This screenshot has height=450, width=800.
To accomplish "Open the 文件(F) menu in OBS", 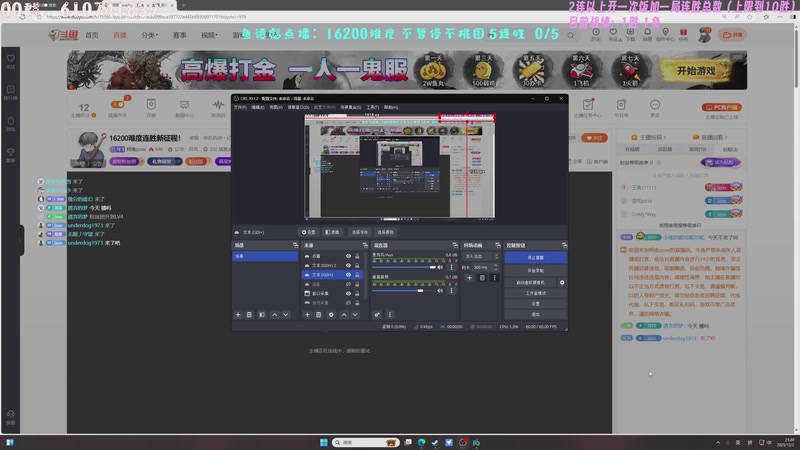I will click(240, 107).
